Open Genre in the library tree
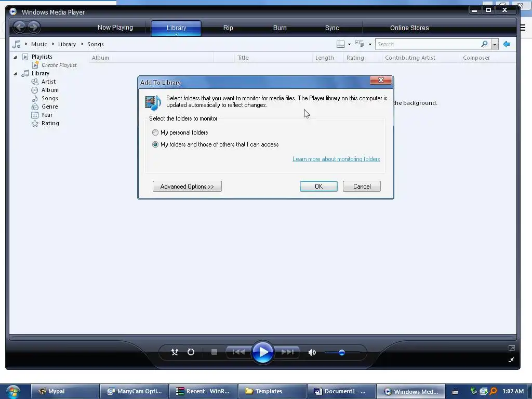532x399 pixels. tap(49, 107)
